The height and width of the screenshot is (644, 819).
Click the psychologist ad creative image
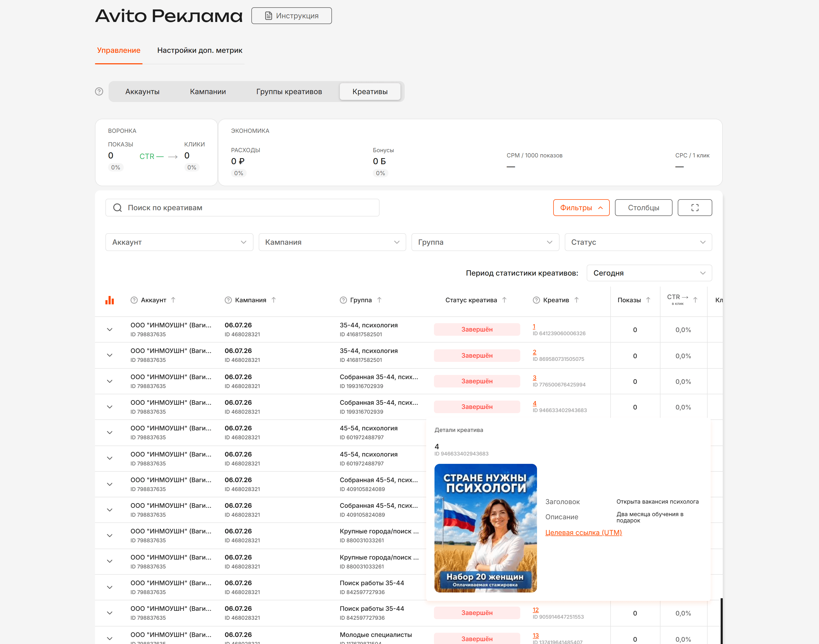coord(485,528)
